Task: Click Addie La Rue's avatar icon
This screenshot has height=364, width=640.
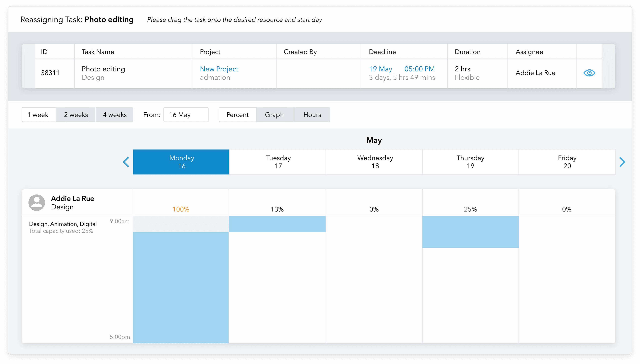Action: click(x=36, y=202)
